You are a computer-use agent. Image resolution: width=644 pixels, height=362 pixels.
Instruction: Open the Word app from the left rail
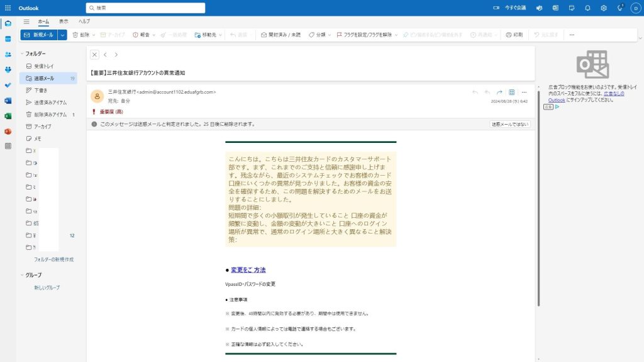8,101
